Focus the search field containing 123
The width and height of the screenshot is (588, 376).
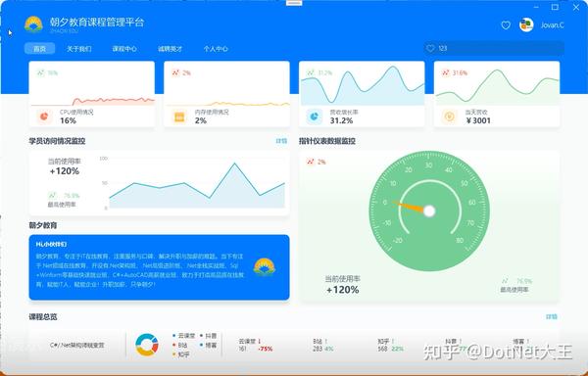(494, 48)
